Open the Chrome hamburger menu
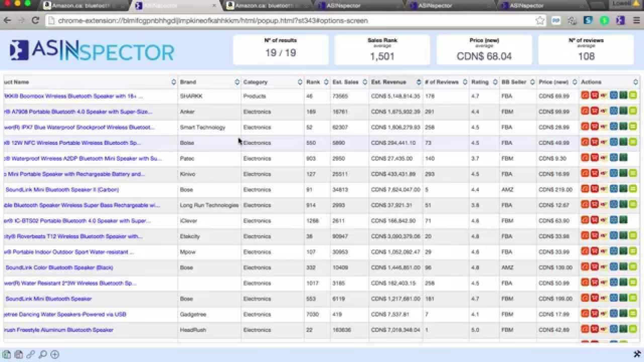The image size is (644, 362). (x=635, y=21)
